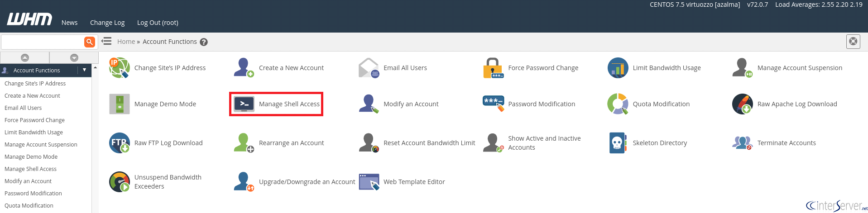Click the Password Modification text link
This screenshot has width=868, height=213.
(x=542, y=104)
